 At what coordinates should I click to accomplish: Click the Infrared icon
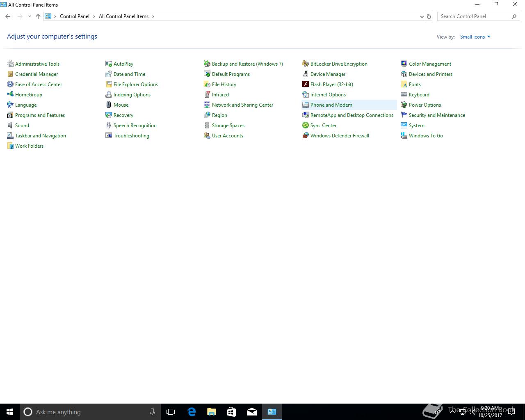click(x=207, y=94)
